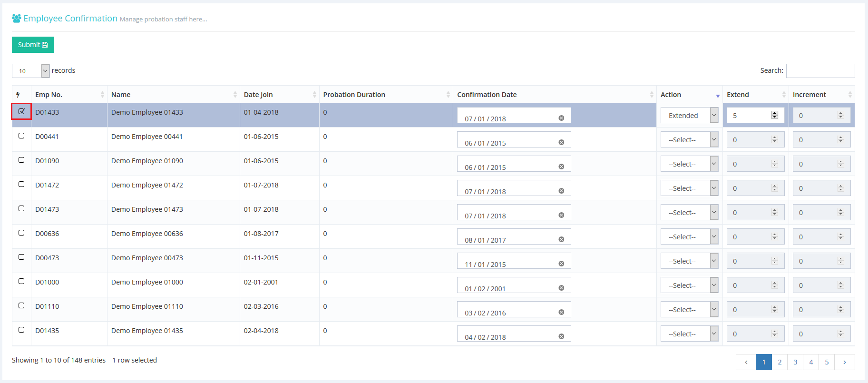868x383 pixels.
Task: Check the checkbox for employee D00441
Action: click(21, 136)
